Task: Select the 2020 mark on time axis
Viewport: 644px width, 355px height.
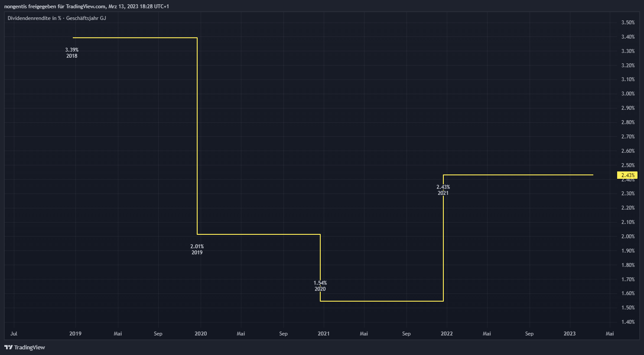Action: pyautogui.click(x=201, y=334)
